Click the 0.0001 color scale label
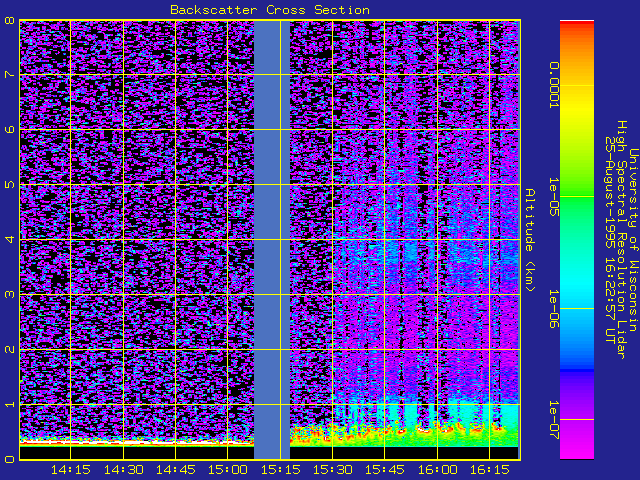Viewport: 640px width, 480px height. coord(553,85)
